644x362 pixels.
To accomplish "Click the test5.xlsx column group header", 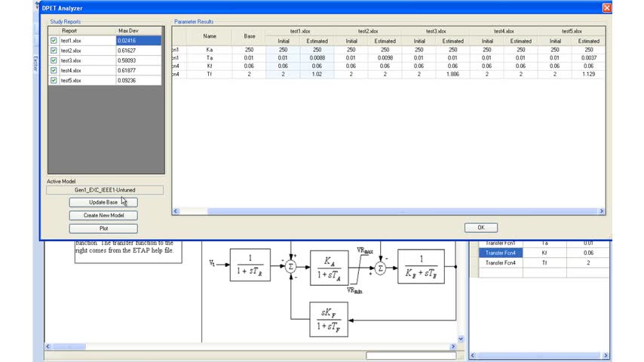I will coord(572,31).
